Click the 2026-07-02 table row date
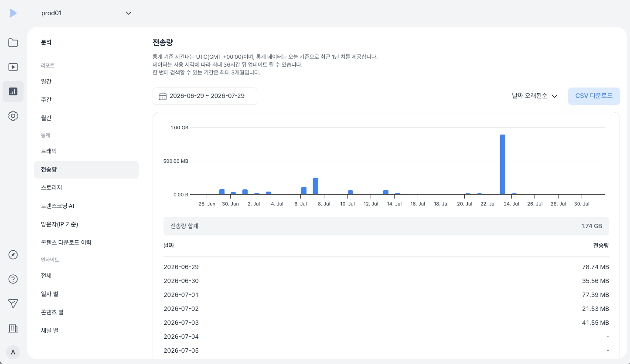Viewport: 630px width, 364px height. click(181, 309)
